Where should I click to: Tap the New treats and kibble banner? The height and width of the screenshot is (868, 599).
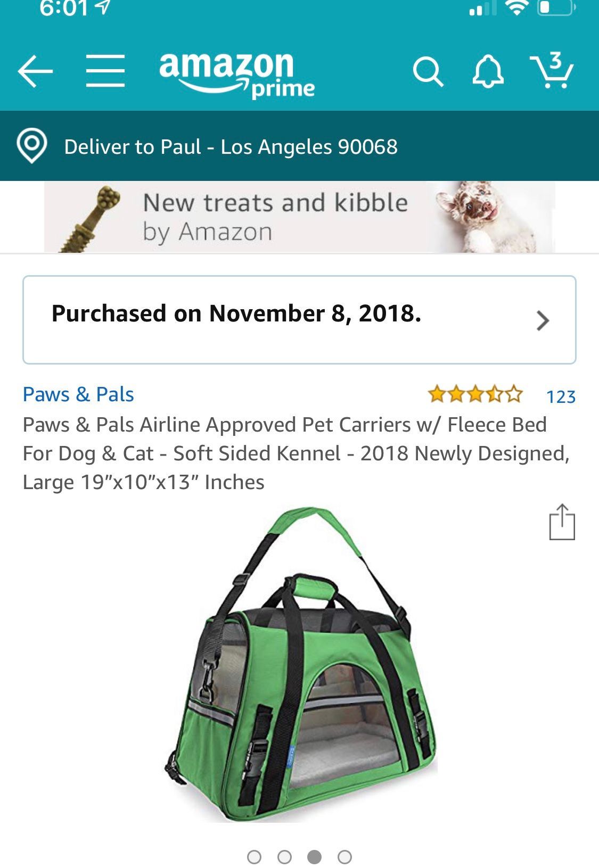[x=299, y=217]
